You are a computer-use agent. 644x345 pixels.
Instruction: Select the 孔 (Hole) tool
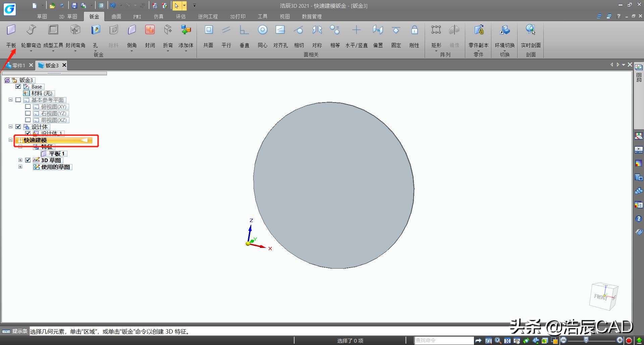(96, 30)
